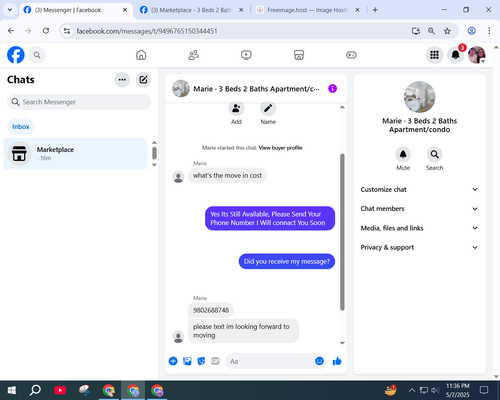The width and height of the screenshot is (500, 400).
Task: Open the Marketplace chat in the list
Action: [x=75, y=154]
